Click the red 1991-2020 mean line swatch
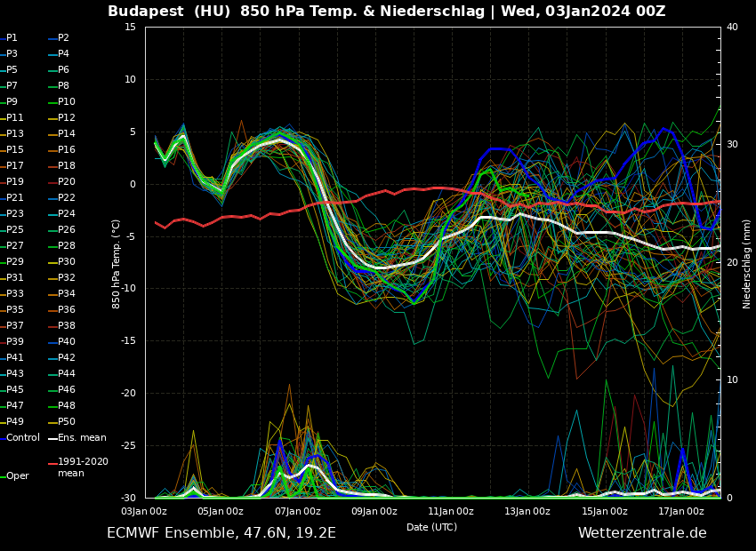This screenshot has height=551, width=756. (x=52, y=463)
